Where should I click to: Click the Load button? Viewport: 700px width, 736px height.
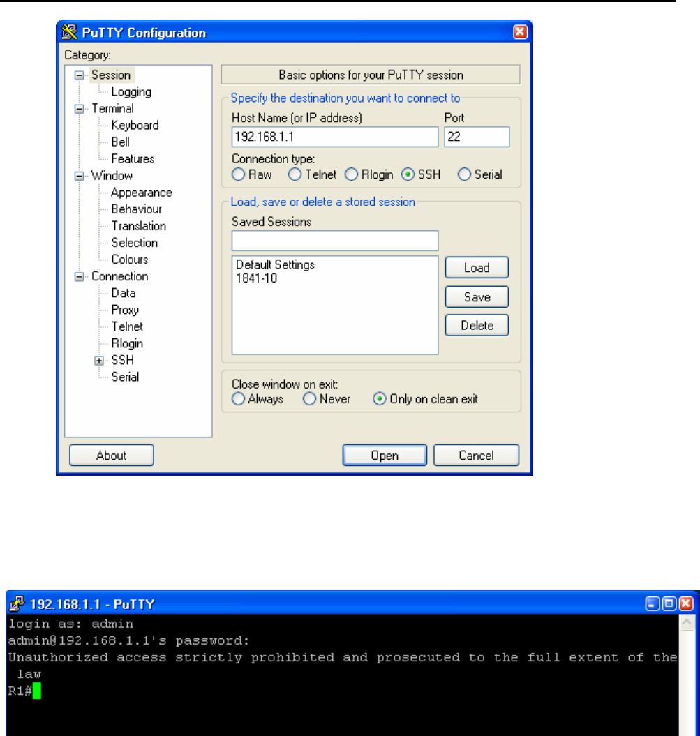477,268
